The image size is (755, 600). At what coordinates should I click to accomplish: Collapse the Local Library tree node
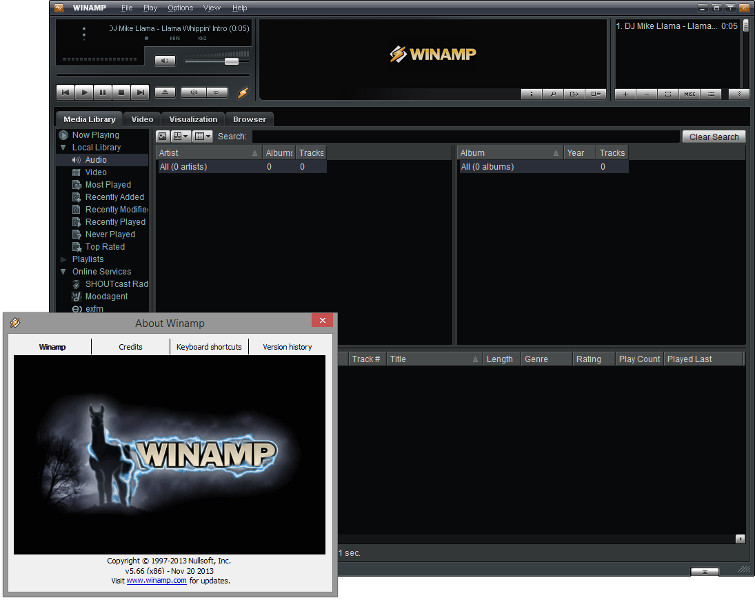tap(63, 147)
